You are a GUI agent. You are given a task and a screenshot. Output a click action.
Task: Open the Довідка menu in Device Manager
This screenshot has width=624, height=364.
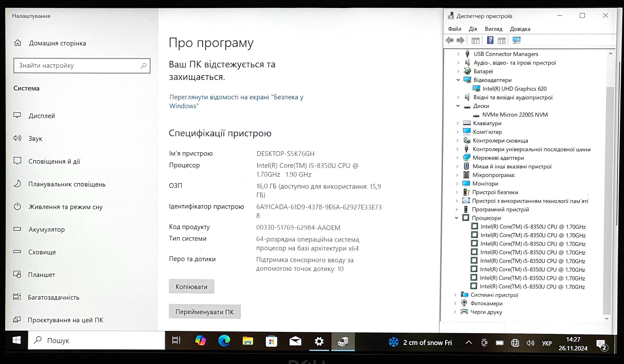(x=520, y=29)
